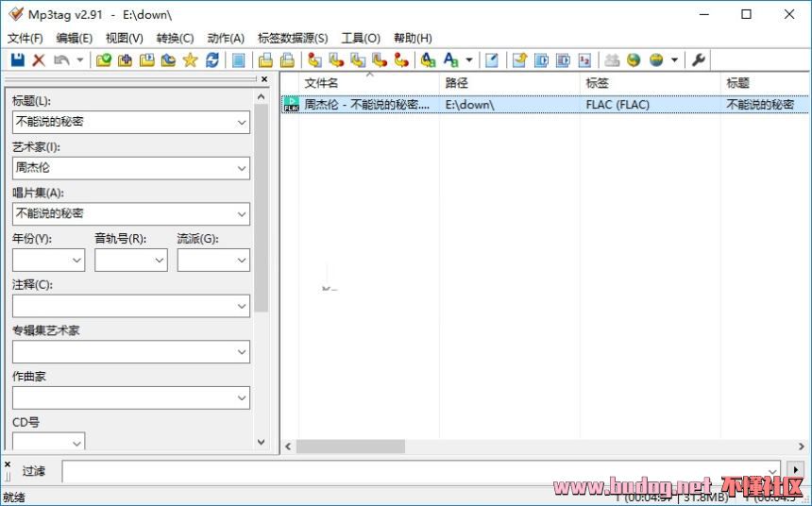The height and width of the screenshot is (506, 812).
Task: Expand the actions dropdown arrow beside A icon
Action: (469, 60)
